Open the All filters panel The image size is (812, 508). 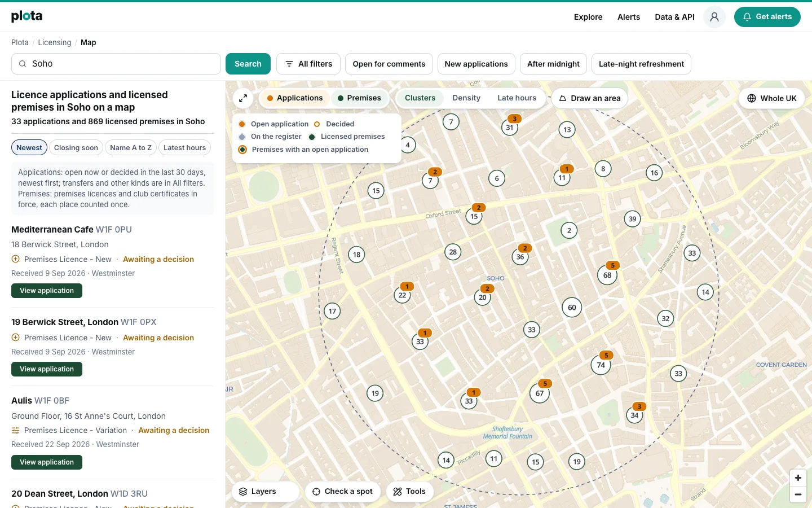pos(308,64)
